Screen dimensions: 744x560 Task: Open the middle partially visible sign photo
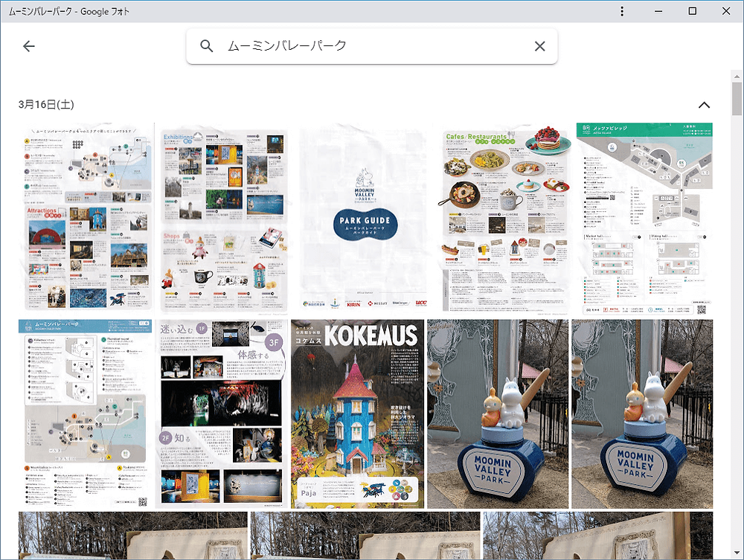(x=365, y=535)
